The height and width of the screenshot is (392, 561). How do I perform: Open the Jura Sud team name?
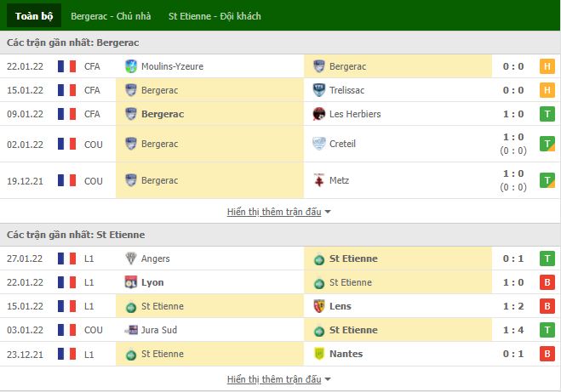(x=159, y=330)
